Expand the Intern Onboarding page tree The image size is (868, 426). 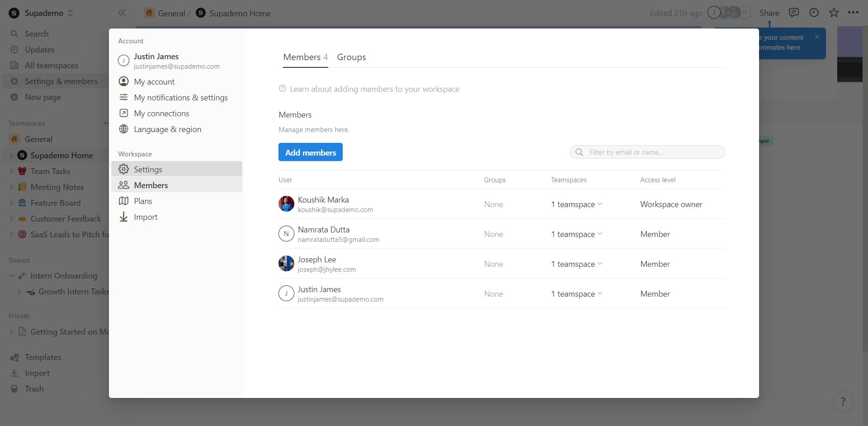pos(12,276)
